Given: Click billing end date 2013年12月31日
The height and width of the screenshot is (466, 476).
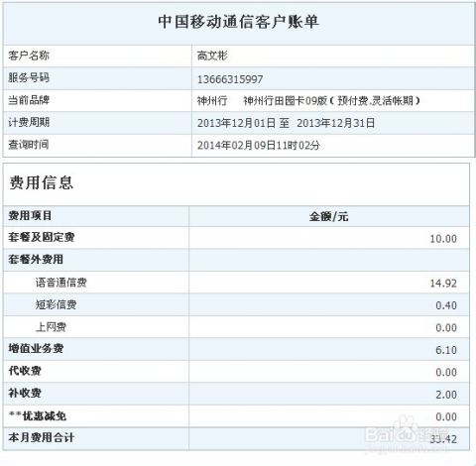Looking at the screenshot, I should pos(335,123).
